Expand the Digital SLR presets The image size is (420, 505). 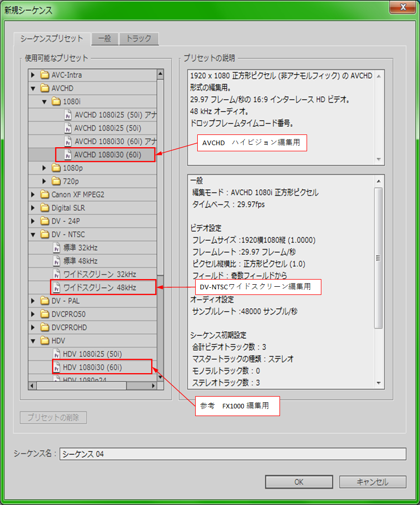[x=32, y=208]
